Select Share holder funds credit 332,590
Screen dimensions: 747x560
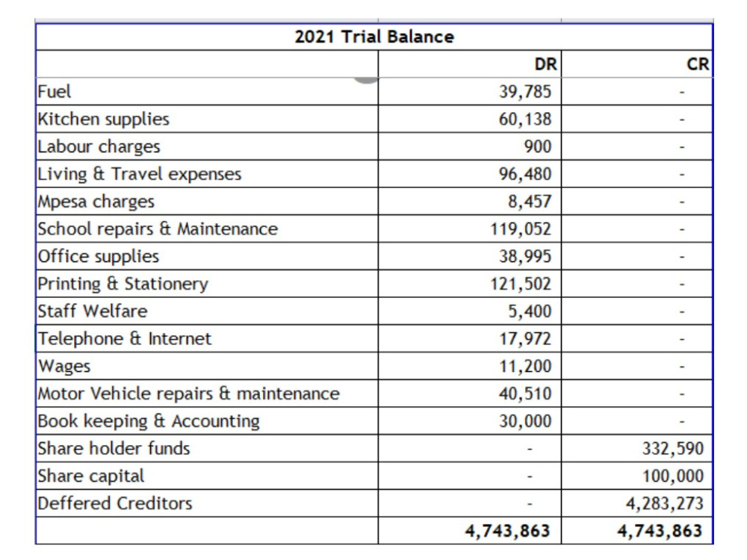pos(673,449)
